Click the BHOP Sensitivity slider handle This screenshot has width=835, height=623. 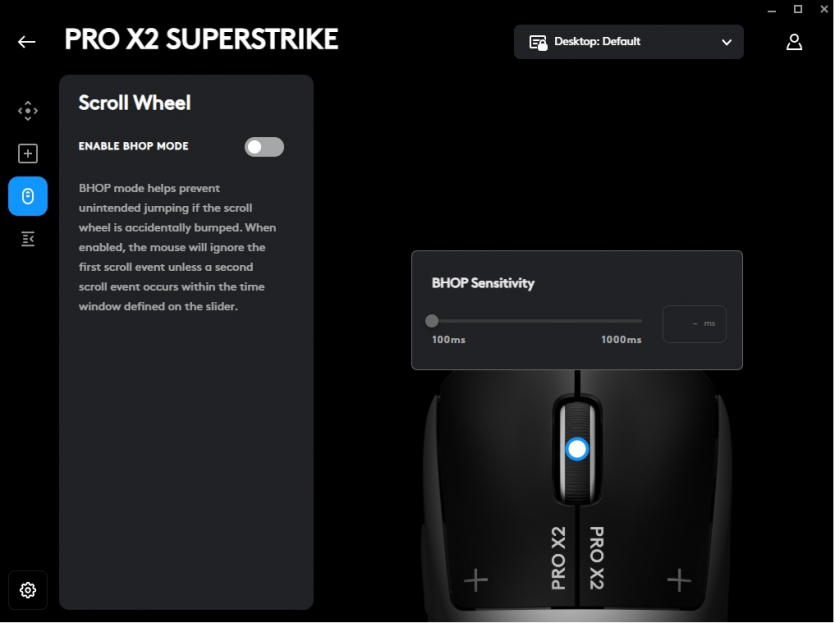(432, 321)
